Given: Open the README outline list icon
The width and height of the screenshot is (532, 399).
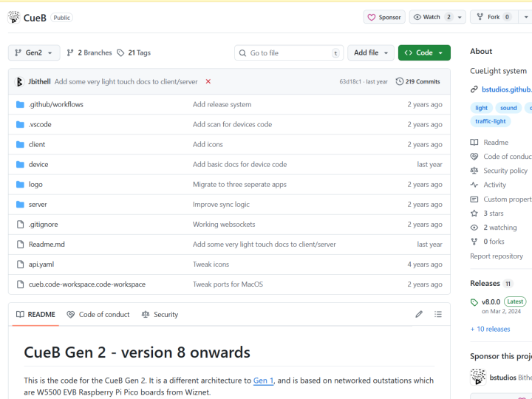Looking at the screenshot, I should [x=438, y=314].
